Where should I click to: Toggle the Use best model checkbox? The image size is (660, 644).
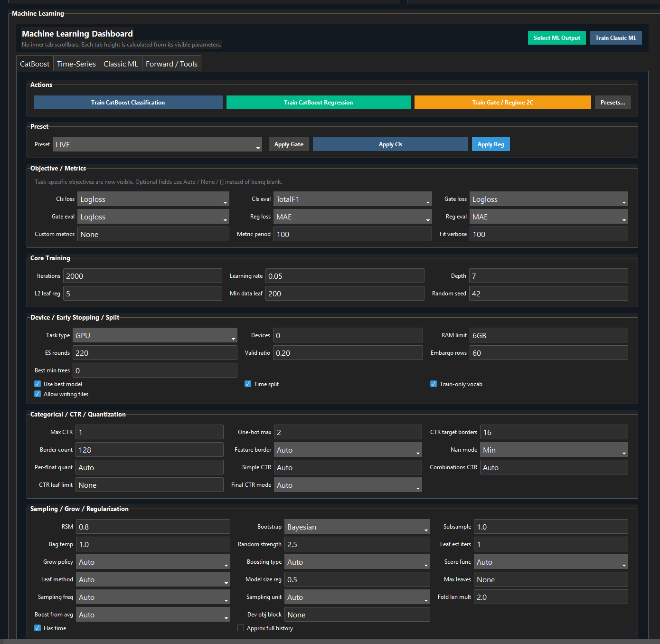point(38,384)
